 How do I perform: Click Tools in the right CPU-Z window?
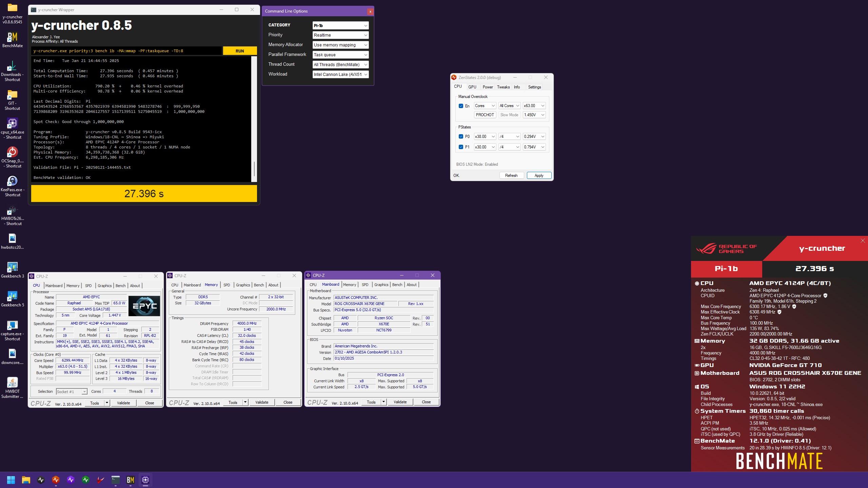371,402
